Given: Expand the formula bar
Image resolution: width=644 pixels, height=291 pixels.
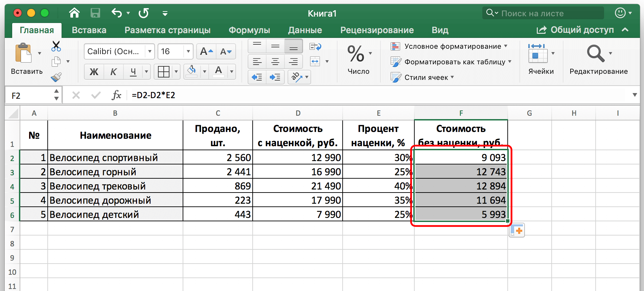Looking at the screenshot, I should click(x=635, y=95).
